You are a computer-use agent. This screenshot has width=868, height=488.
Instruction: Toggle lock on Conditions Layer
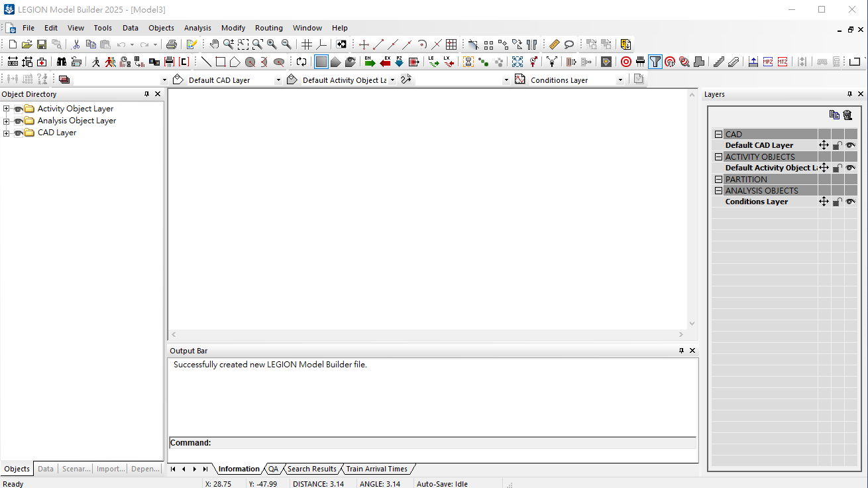click(838, 202)
